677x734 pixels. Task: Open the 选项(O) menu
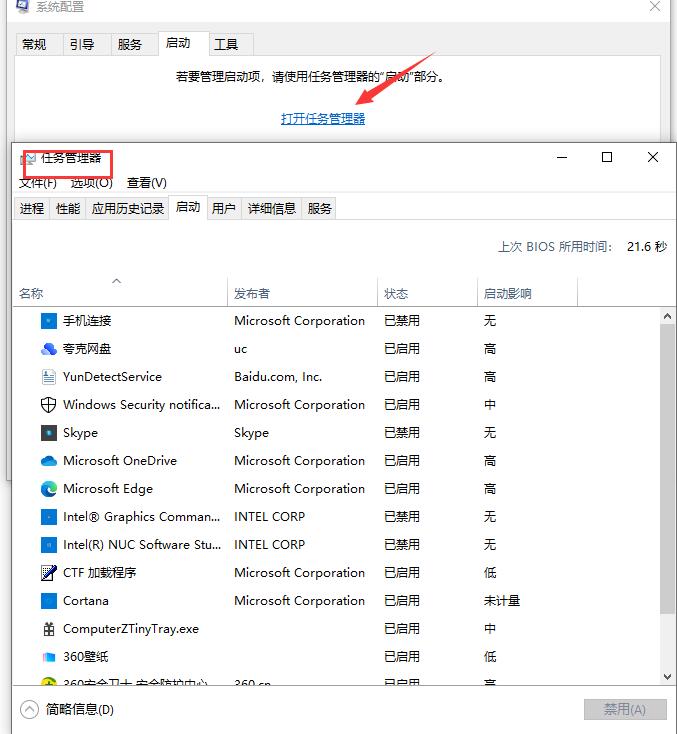pos(92,183)
